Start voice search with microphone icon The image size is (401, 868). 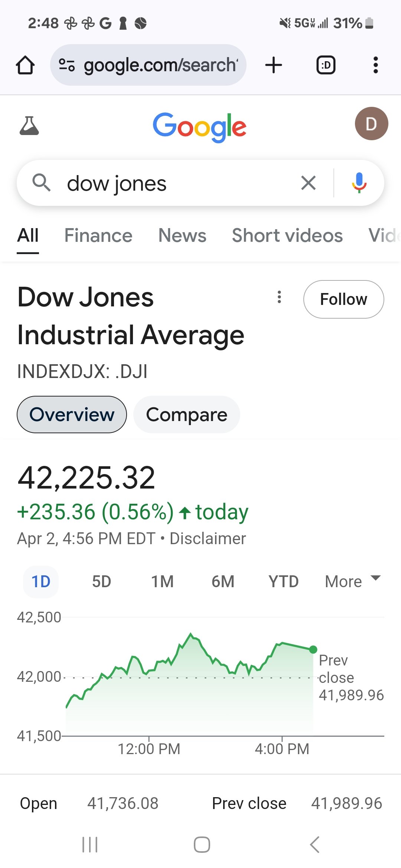tap(359, 183)
